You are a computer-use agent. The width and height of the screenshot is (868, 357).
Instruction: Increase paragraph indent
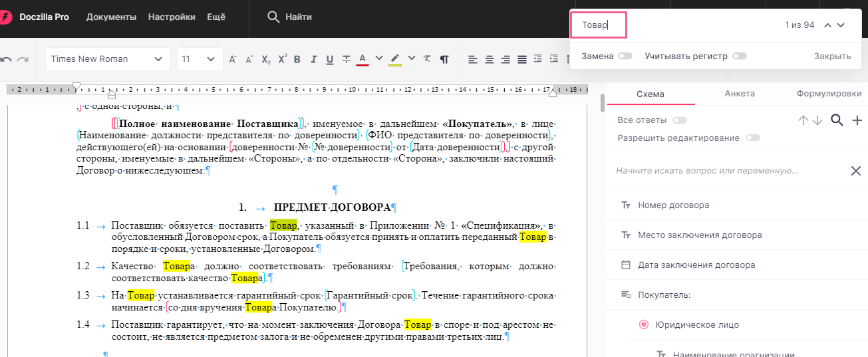click(555, 59)
